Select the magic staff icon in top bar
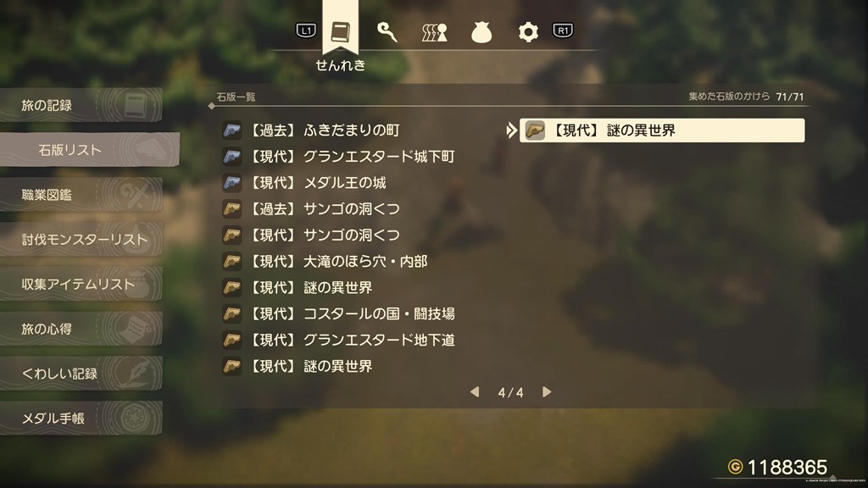868x488 pixels. click(387, 31)
